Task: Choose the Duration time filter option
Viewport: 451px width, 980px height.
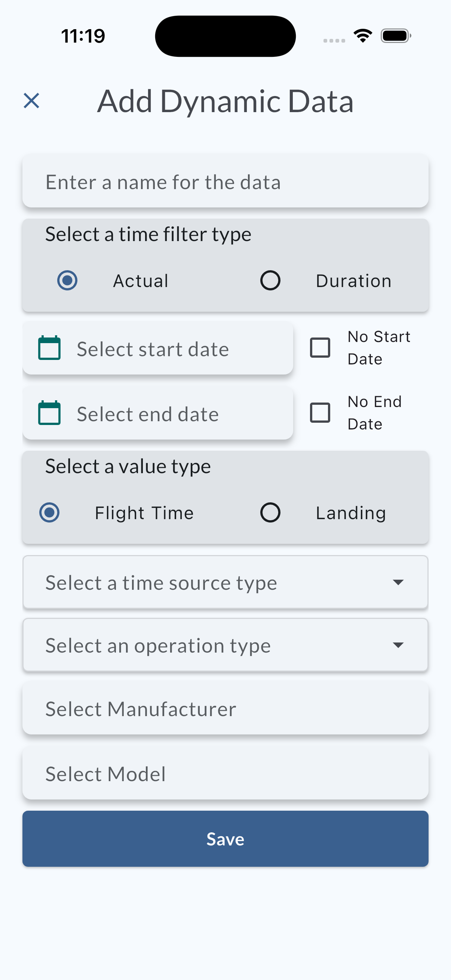Action: (270, 280)
